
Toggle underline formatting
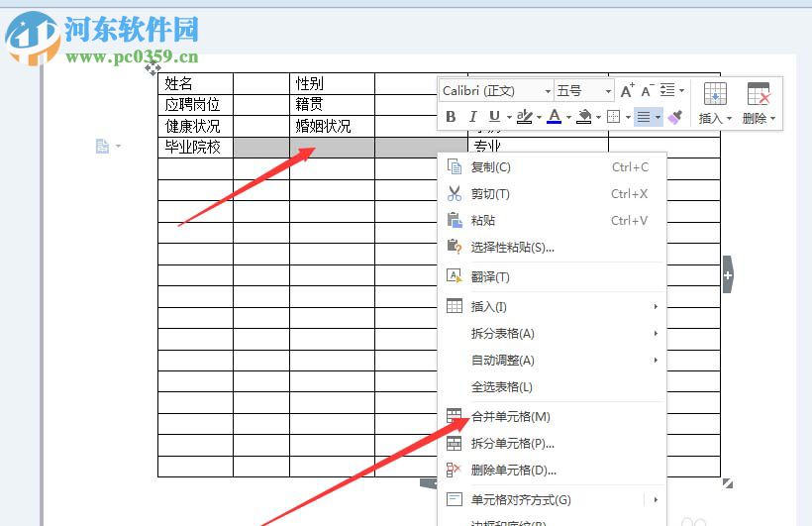(494, 117)
